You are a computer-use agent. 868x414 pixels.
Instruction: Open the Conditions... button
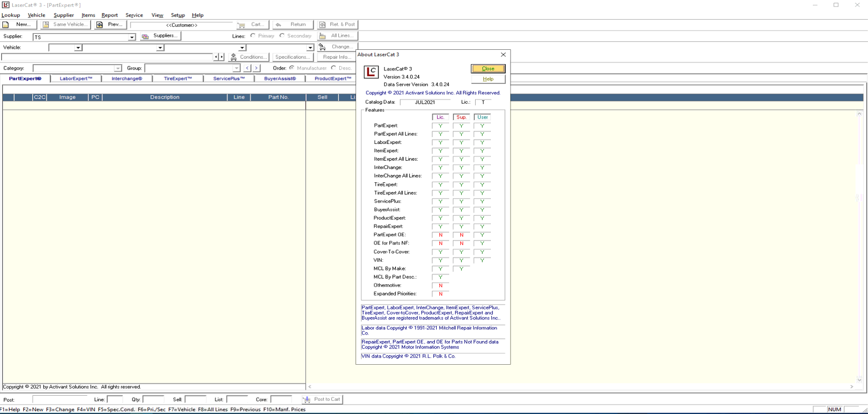tap(249, 57)
